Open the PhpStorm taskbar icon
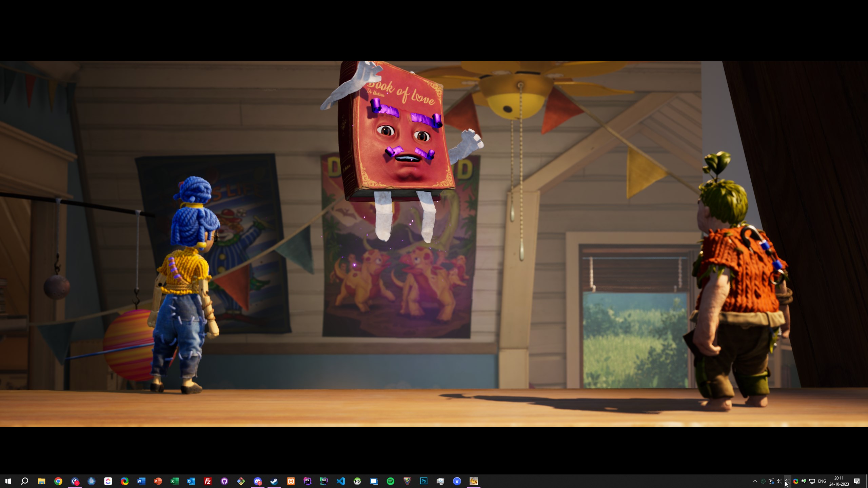The image size is (868, 488). [x=308, y=481]
